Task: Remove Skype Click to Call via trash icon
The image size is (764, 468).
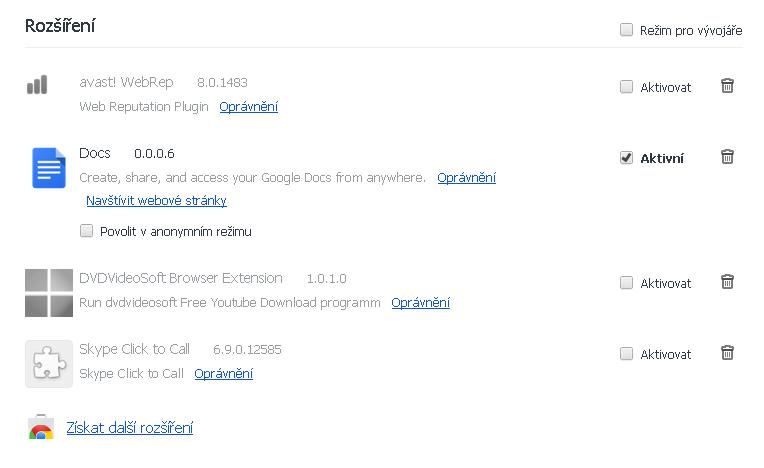Action: click(727, 353)
